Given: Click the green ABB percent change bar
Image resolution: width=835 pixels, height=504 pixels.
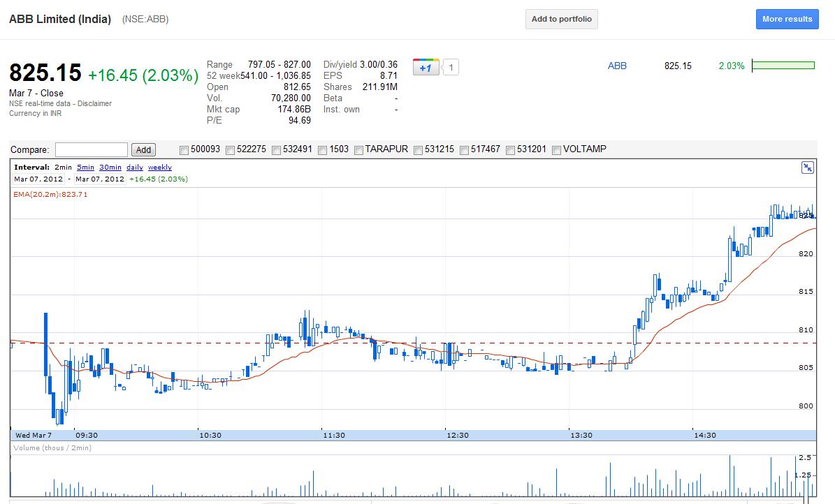Looking at the screenshot, I should point(783,66).
